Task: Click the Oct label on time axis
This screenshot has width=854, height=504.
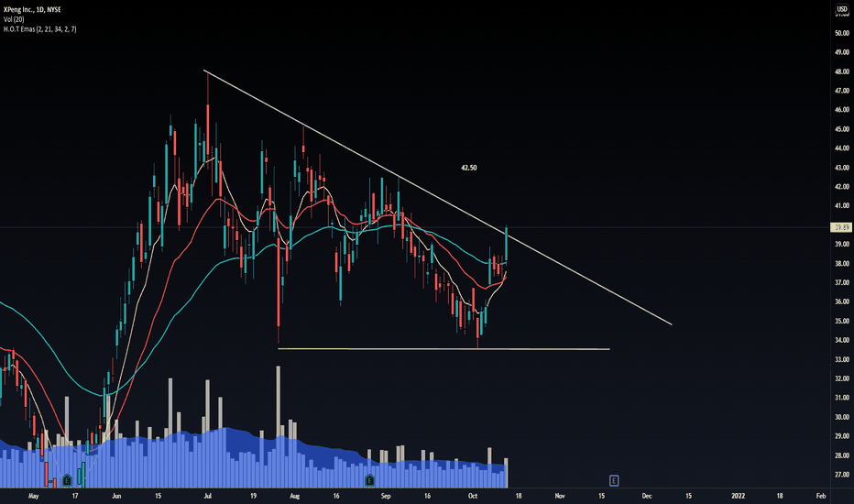Action: (473, 496)
